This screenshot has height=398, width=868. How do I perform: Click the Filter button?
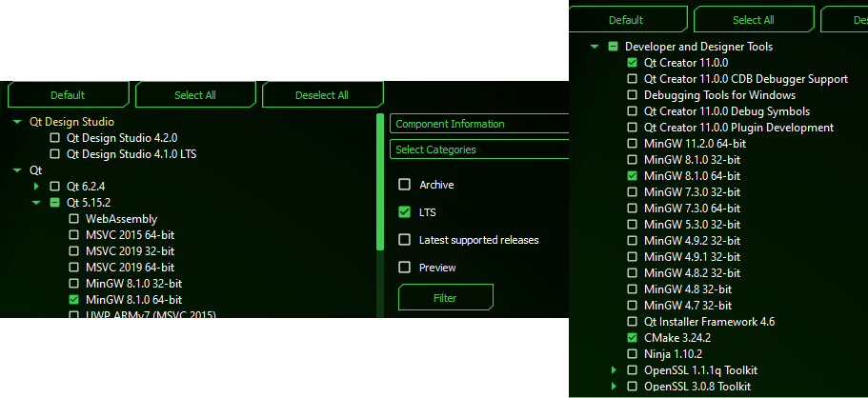445,298
